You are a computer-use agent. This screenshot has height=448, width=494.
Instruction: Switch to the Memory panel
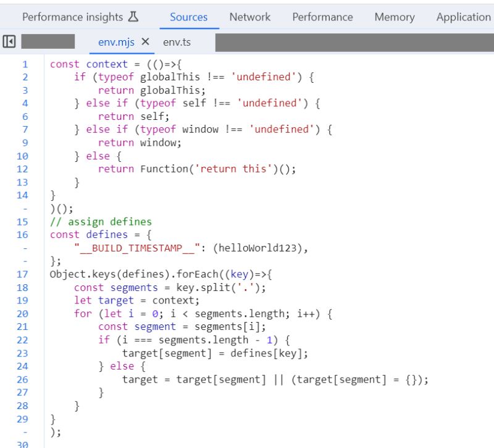click(394, 17)
